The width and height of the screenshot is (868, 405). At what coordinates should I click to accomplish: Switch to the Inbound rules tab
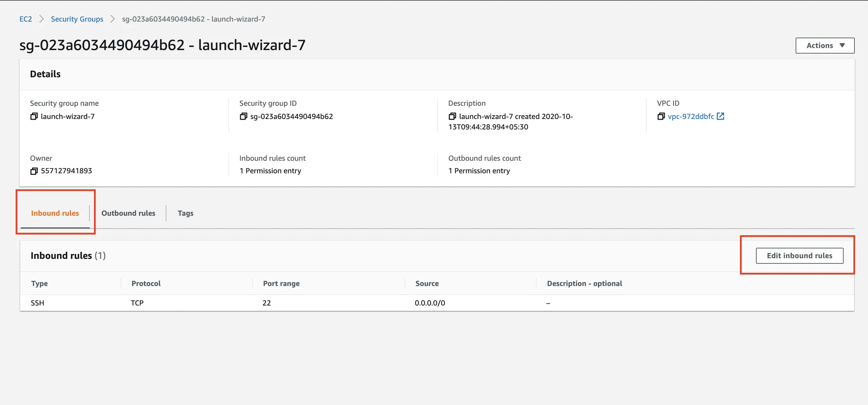click(55, 213)
